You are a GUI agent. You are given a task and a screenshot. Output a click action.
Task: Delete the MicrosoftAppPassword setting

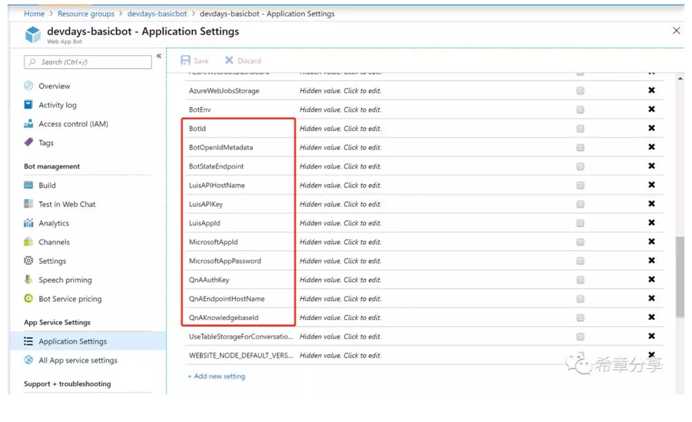(x=651, y=260)
